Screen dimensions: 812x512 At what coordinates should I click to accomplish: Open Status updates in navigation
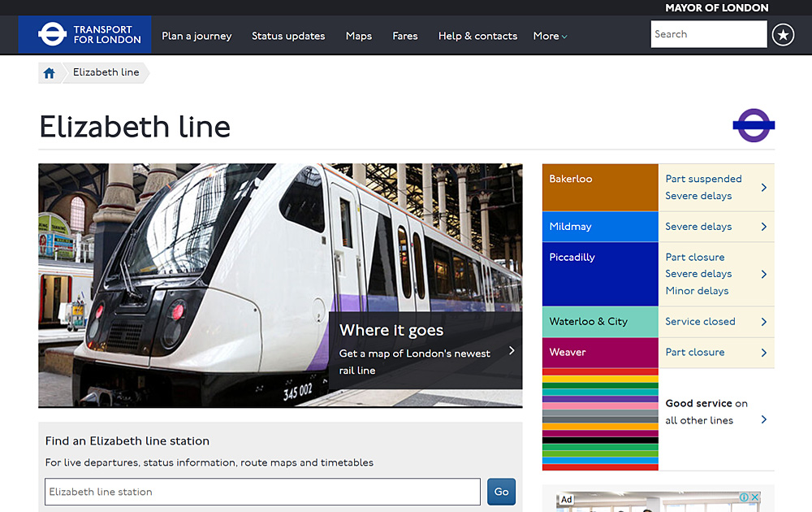coord(288,36)
